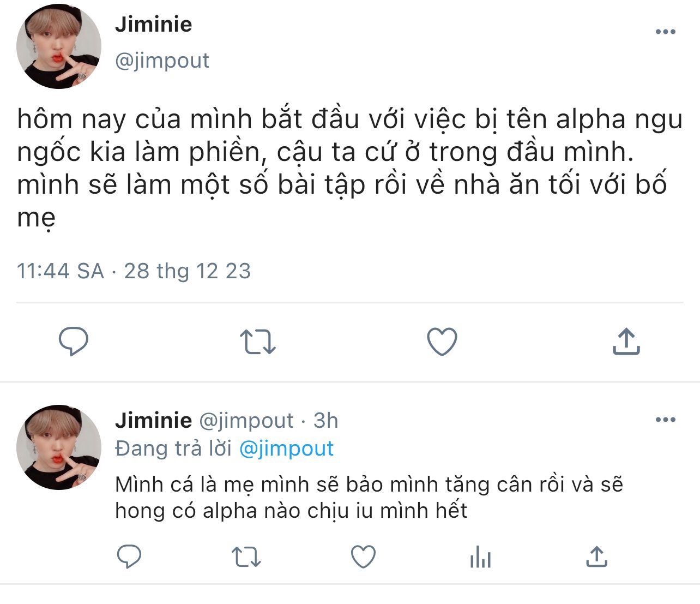Open the 11:44 SA · 28 thg 12 23 timestamp
Viewport: 700px width, 604px height.
pos(134,271)
